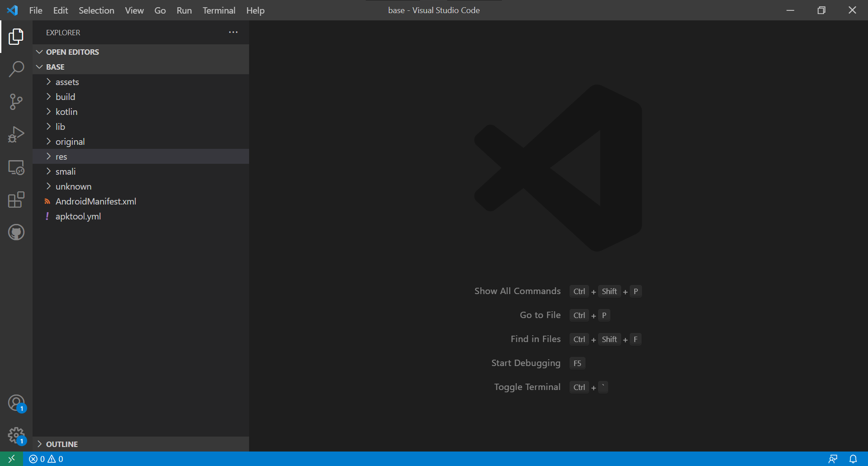Open the errors and warnings status item
868x466 pixels.
pos(46,459)
